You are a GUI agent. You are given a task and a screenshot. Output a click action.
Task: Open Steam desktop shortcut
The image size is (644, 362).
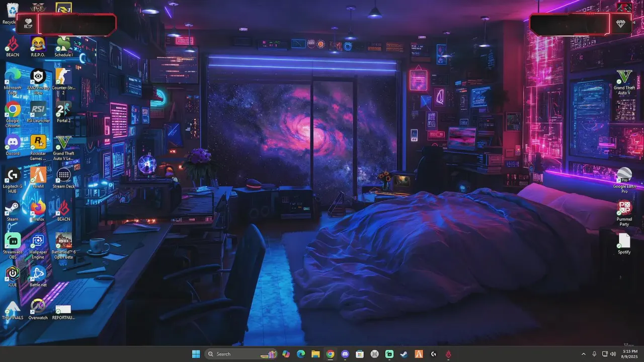(x=12, y=211)
